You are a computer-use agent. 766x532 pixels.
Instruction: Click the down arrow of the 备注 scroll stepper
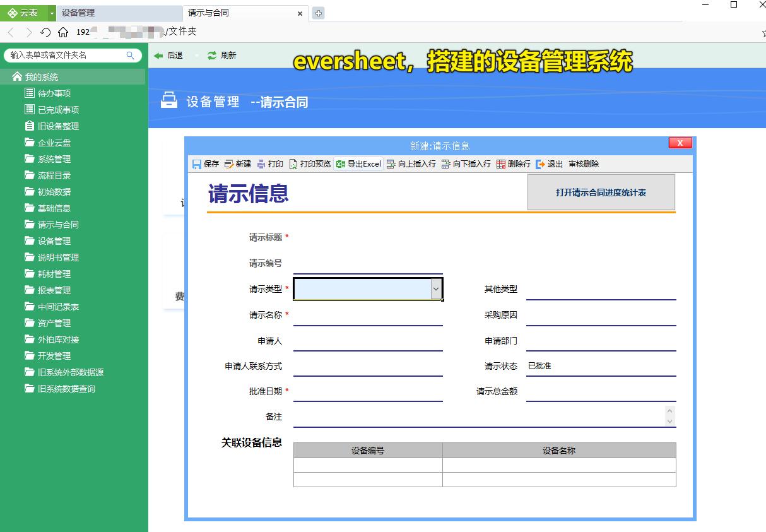pos(670,421)
